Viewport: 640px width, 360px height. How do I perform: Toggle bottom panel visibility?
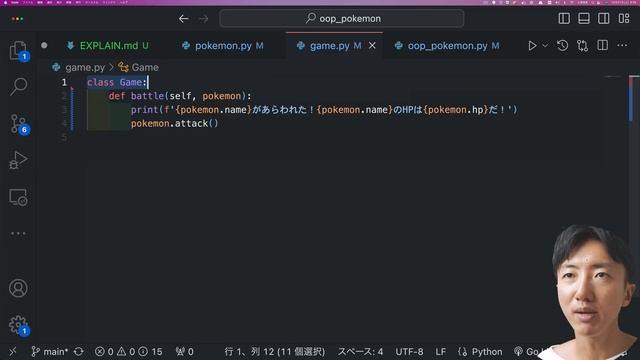(x=584, y=18)
